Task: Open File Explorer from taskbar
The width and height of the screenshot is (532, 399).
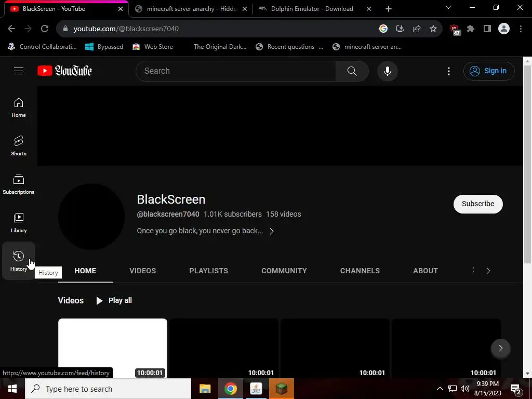Action: coord(205,389)
